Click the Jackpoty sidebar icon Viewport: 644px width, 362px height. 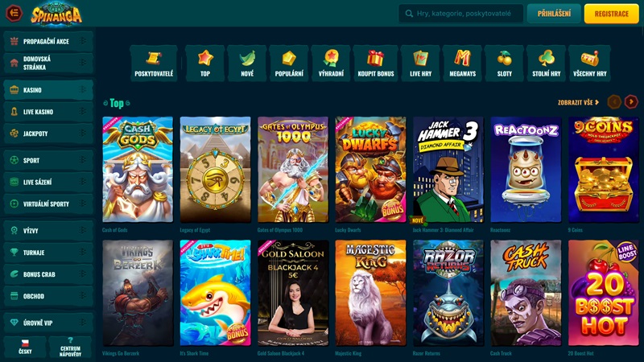[14, 134]
